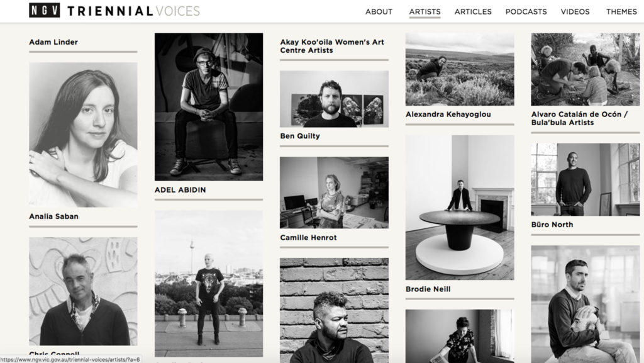Viewport: 644px width, 363px height.
Task: Open the Camille Henrot photo
Action: [334, 193]
